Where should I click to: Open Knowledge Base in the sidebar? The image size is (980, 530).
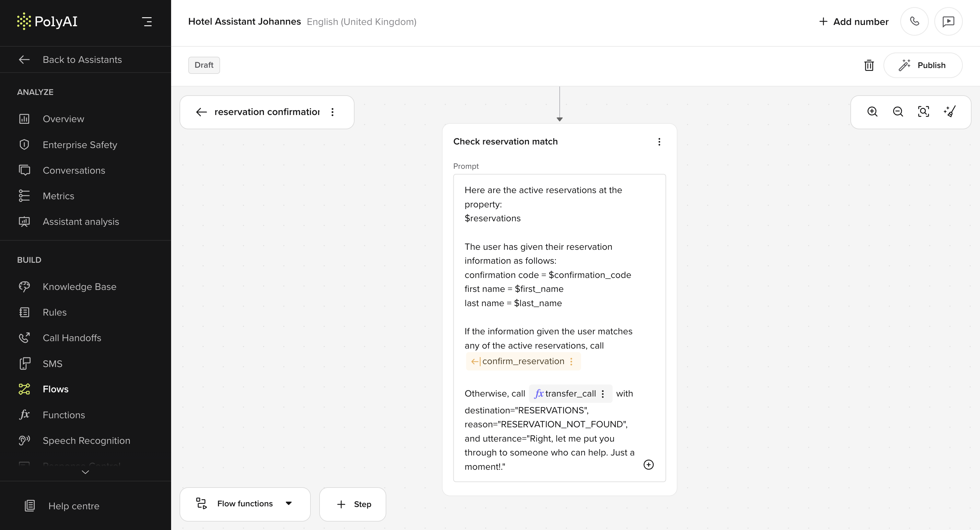[79, 287]
